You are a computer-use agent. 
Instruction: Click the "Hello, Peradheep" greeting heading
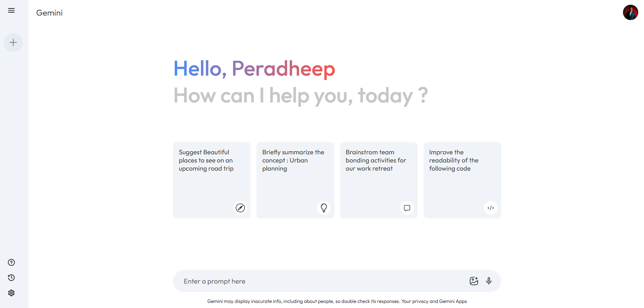click(x=254, y=69)
